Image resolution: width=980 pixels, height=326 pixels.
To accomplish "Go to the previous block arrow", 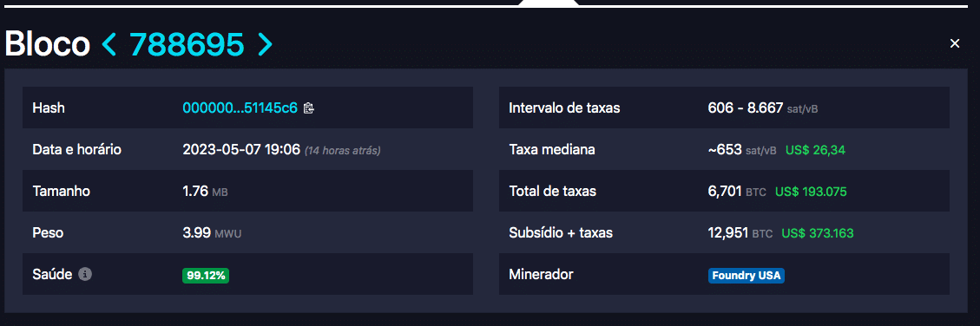I will 109,45.
